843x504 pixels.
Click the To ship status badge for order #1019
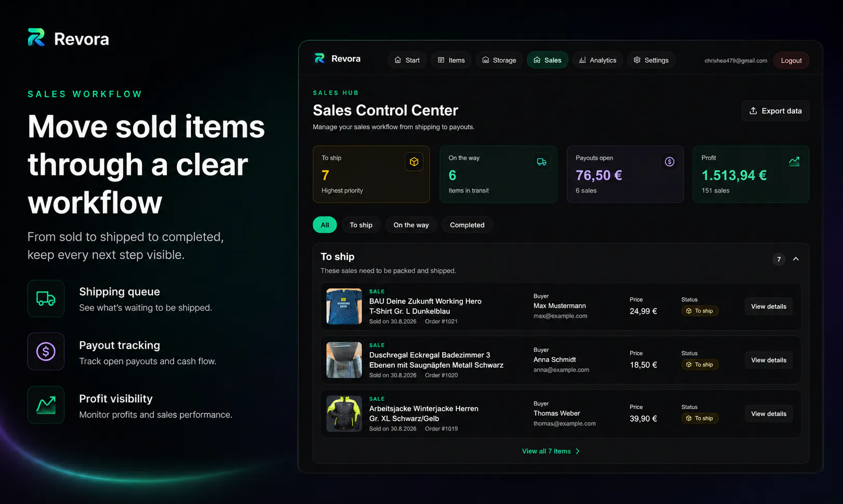[700, 418]
